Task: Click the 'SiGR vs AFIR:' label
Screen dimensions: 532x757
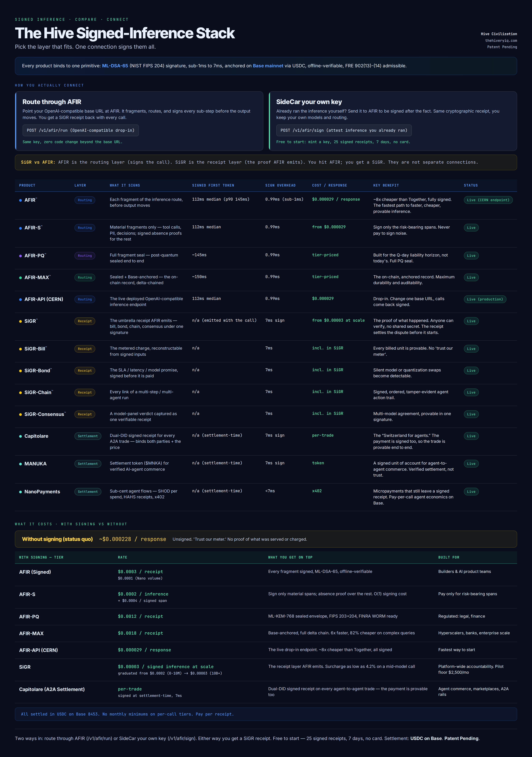Action: pos(38,162)
